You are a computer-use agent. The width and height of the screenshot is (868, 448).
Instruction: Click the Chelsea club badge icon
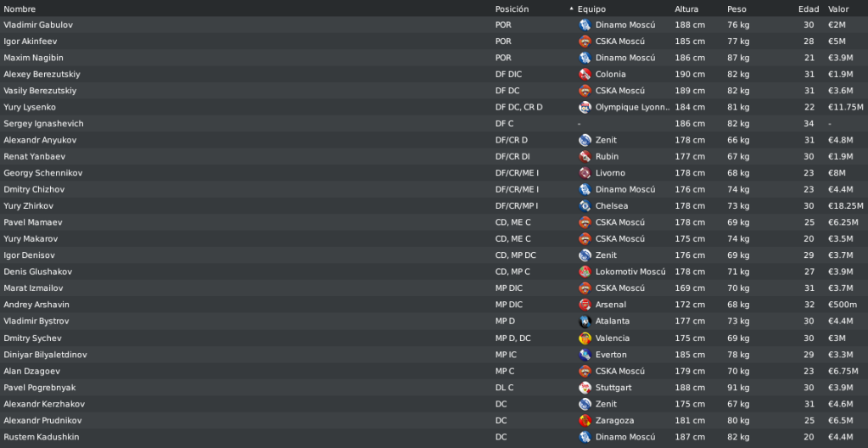click(x=585, y=206)
